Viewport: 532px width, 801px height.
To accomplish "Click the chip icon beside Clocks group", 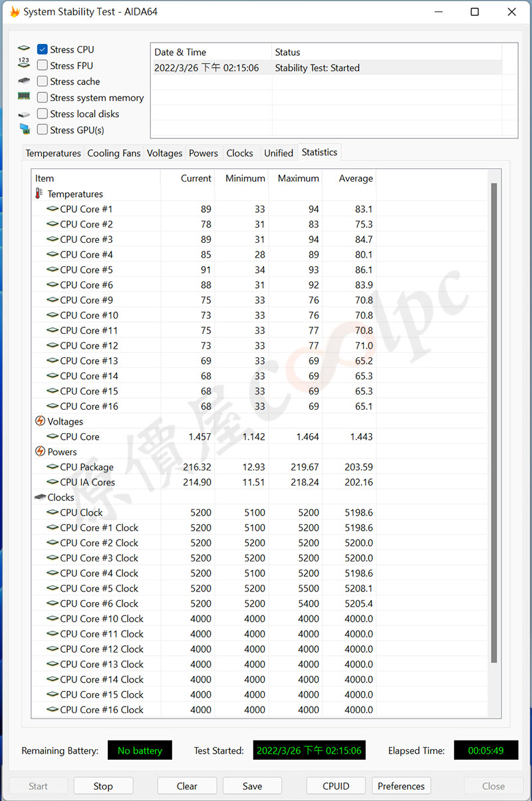I will point(40,497).
